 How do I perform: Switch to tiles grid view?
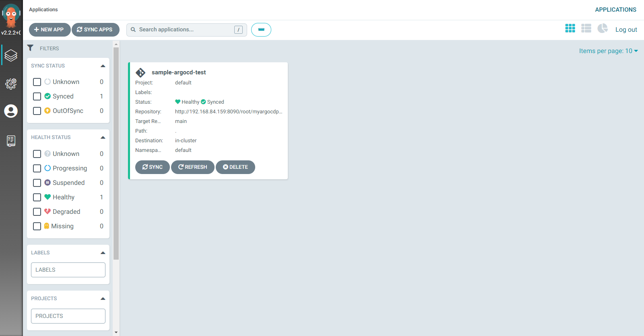point(570,28)
